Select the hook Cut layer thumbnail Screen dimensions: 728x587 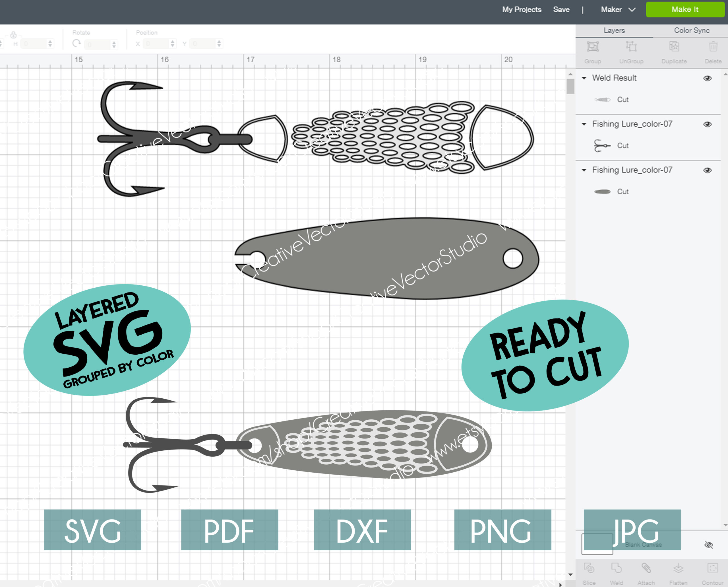coord(602,146)
